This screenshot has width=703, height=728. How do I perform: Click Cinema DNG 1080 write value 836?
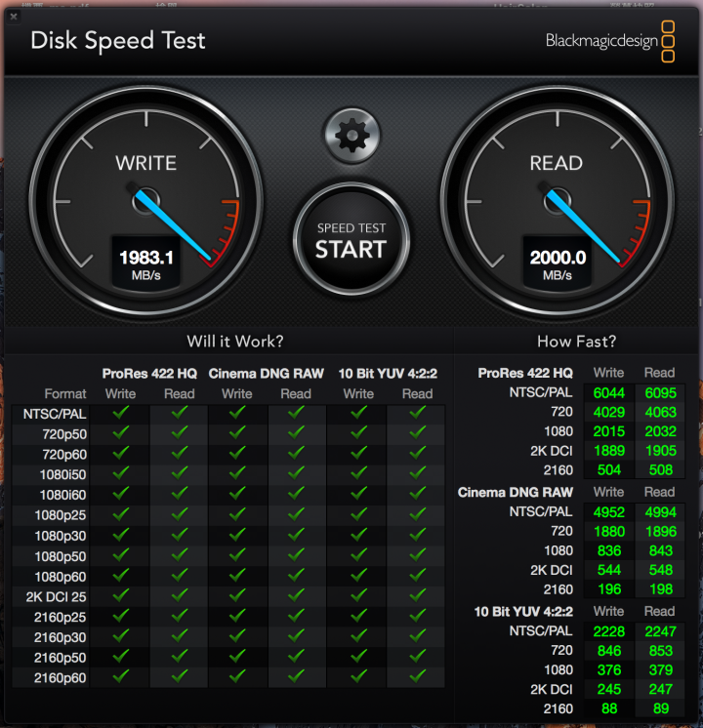pos(608,550)
